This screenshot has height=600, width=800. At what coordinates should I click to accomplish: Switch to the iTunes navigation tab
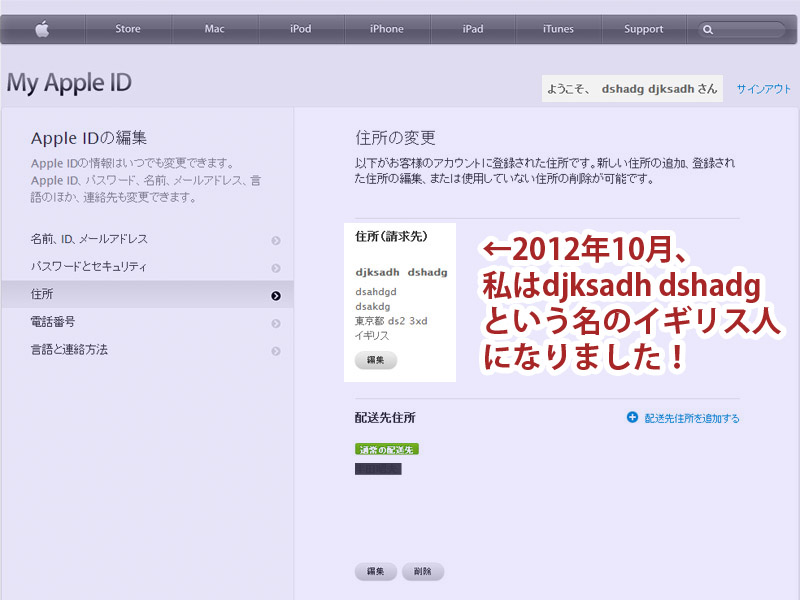pos(558,29)
